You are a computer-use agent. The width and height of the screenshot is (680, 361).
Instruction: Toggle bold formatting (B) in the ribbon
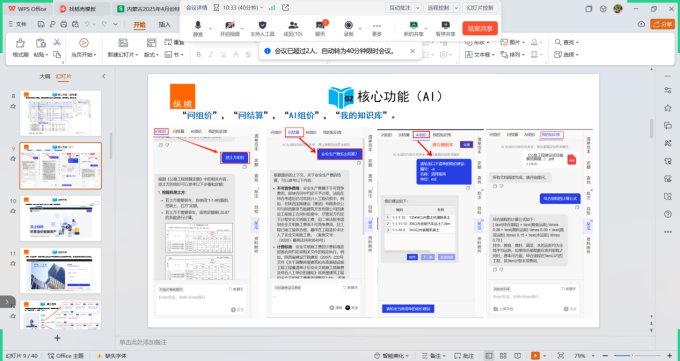tap(199, 55)
